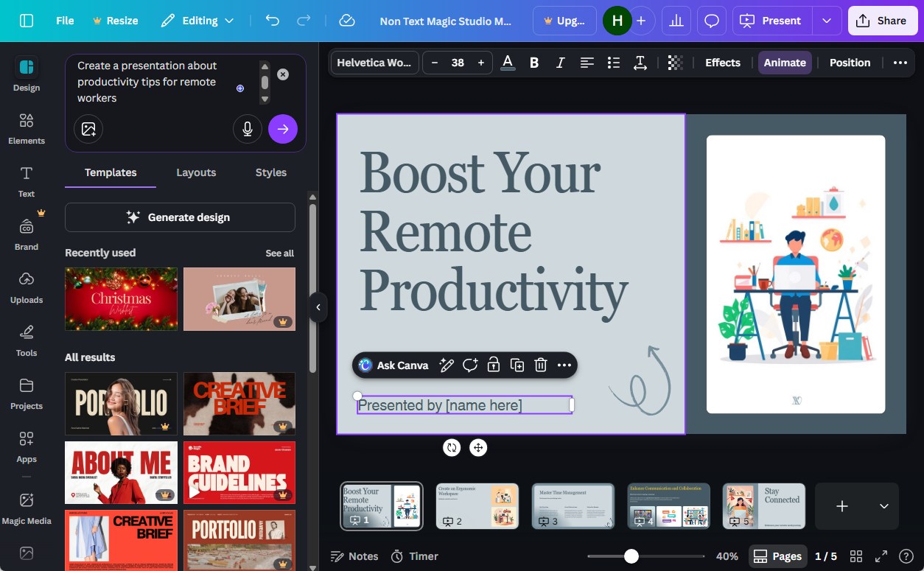Toggle italic formatting on the text
This screenshot has width=924, height=571.
560,63
